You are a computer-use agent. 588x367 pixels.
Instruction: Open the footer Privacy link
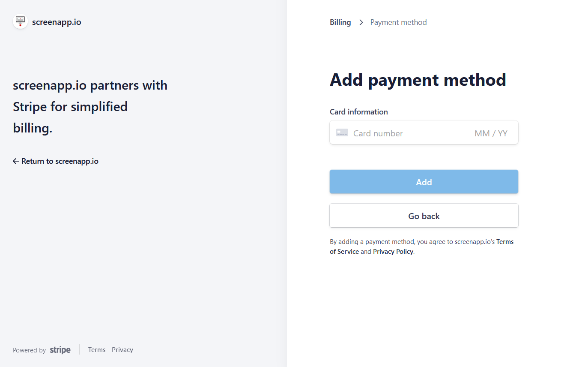point(122,350)
